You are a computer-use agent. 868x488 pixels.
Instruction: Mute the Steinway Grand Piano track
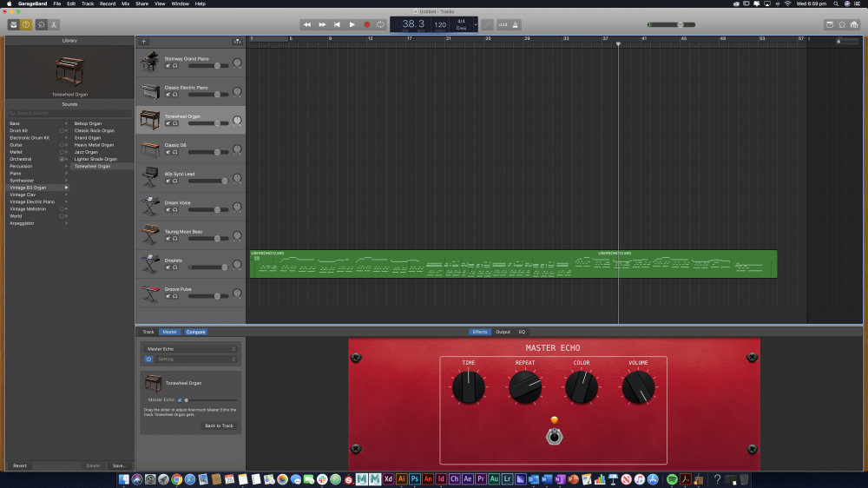point(168,66)
